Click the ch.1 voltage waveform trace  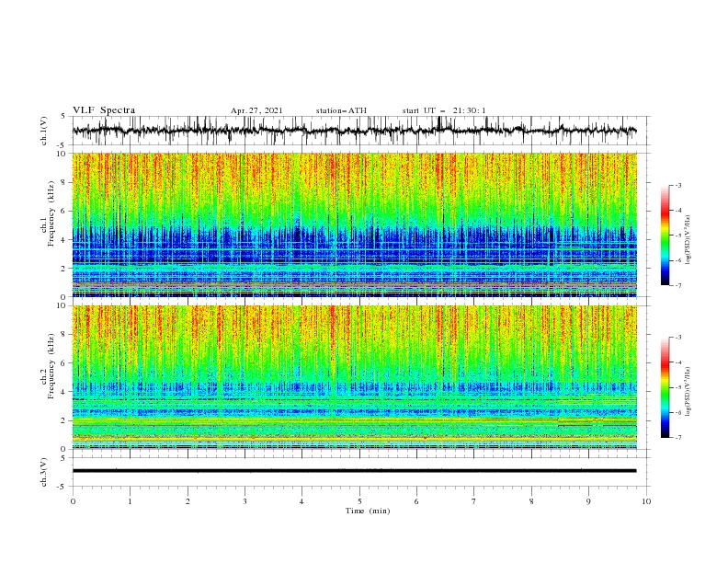click(354, 131)
